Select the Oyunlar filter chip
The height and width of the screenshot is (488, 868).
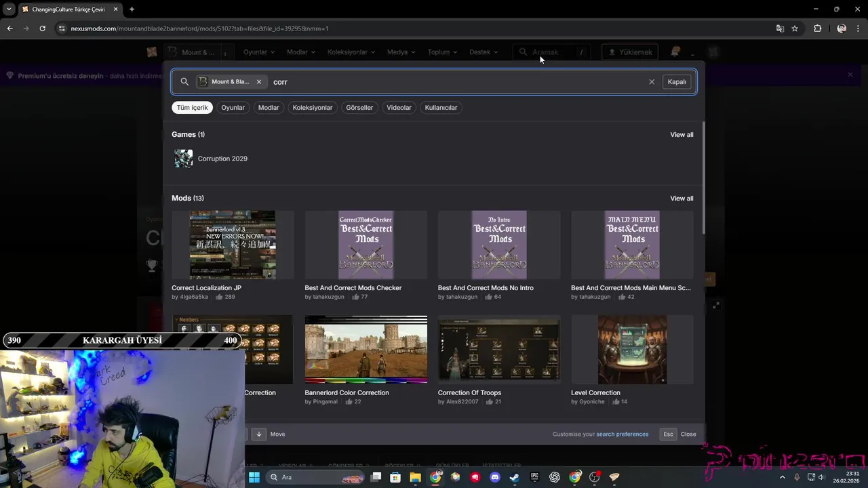coord(233,108)
